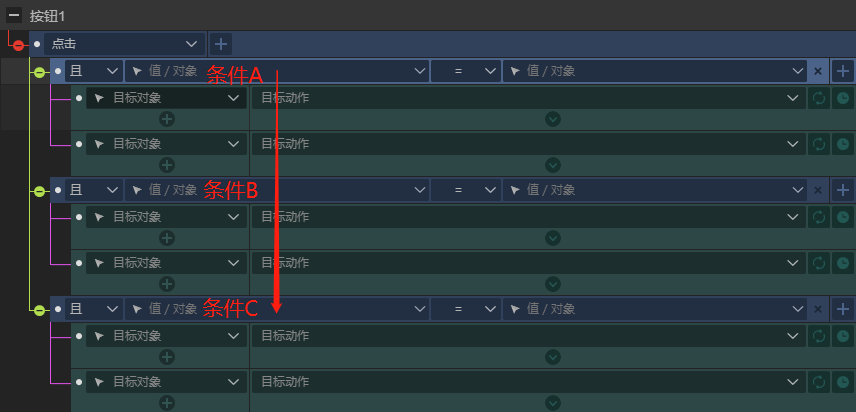Collapse condition A using its green circle node
The image size is (856, 412).
pyautogui.click(x=39, y=72)
